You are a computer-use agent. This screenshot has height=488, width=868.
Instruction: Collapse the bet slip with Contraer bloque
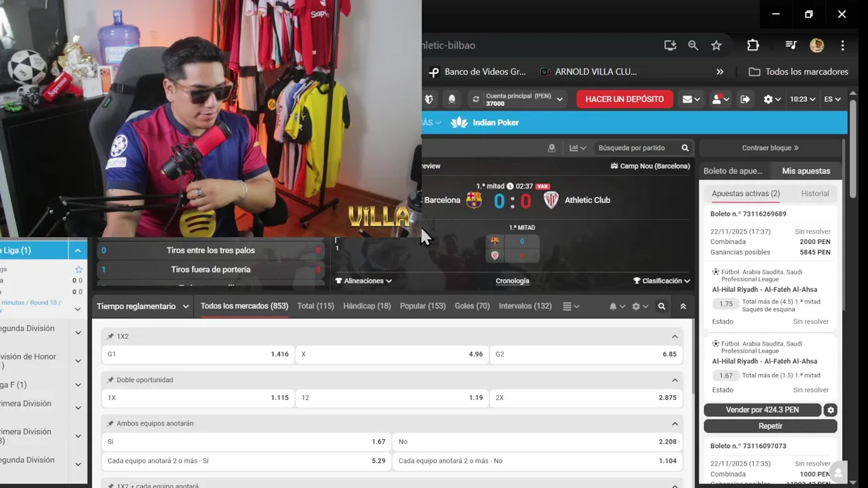pos(770,148)
